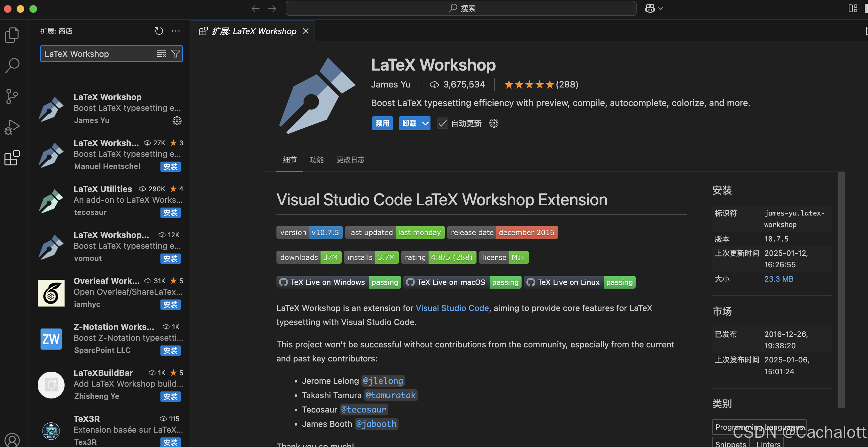The image size is (868, 447).
Task: Open the Accounts icon at the bottom left
Action: tap(12, 440)
